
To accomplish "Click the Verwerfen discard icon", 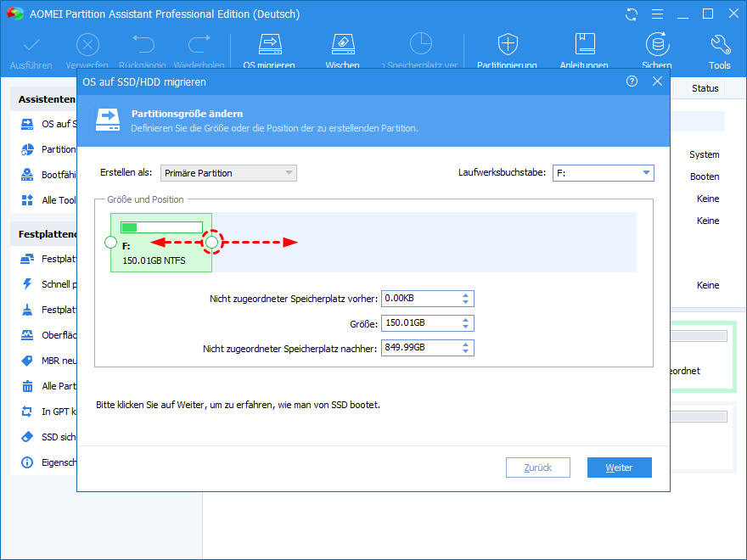I will pyautogui.click(x=87, y=45).
